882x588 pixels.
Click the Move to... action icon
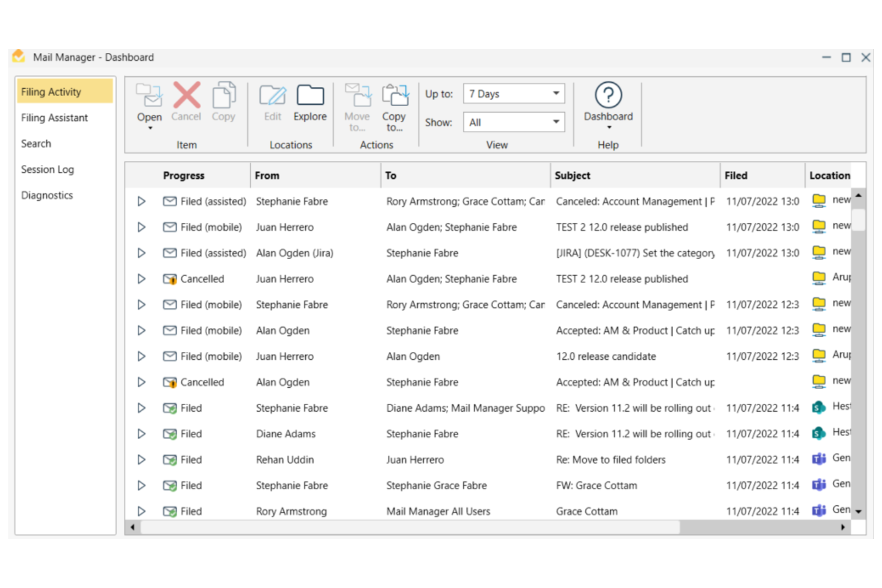coord(358,95)
